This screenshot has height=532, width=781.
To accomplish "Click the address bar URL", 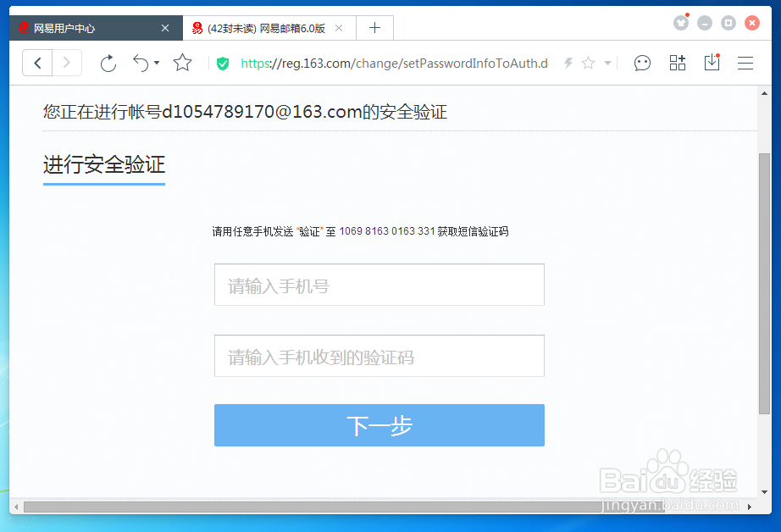I will pos(394,64).
